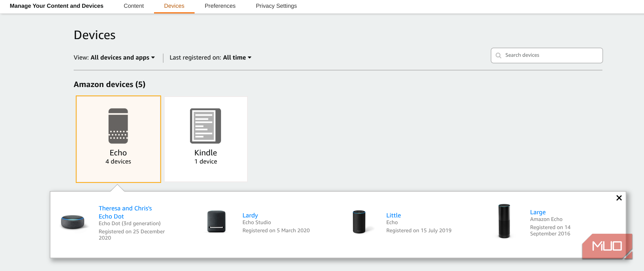The height and width of the screenshot is (271, 644).
Task: Click the Little device link
Action: [393, 215]
